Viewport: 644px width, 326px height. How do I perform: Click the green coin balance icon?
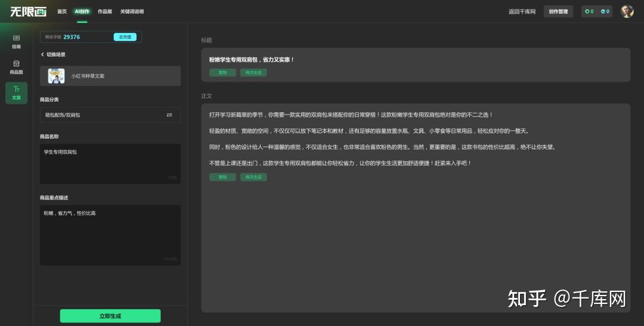(587, 11)
